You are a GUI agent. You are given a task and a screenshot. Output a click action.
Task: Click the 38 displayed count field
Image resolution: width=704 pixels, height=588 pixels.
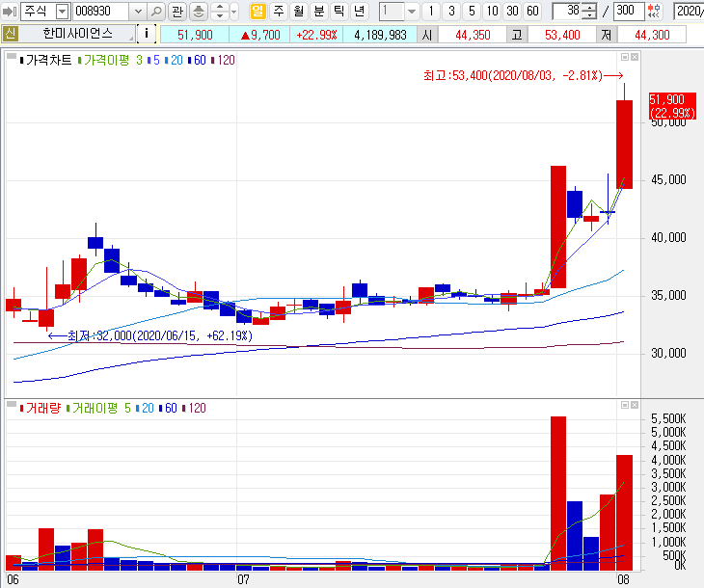point(567,11)
